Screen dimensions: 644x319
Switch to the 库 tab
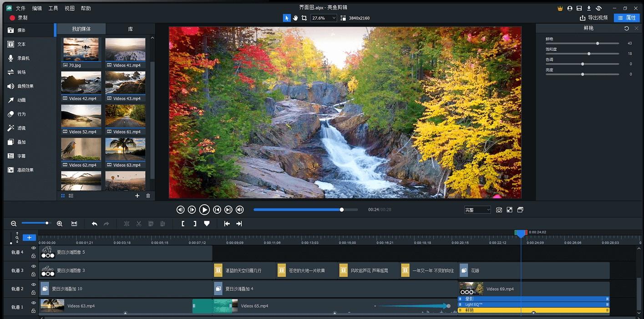[131, 29]
